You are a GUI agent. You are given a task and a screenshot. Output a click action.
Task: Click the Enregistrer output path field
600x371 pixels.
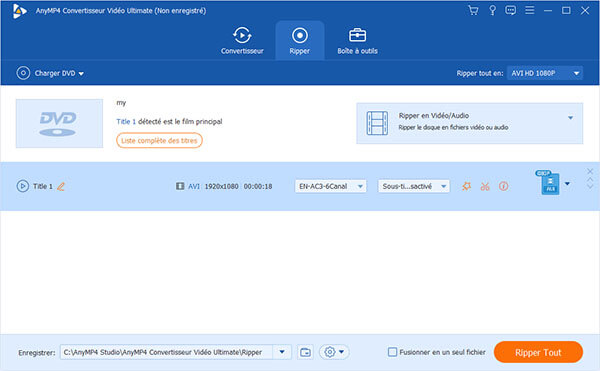click(x=166, y=352)
